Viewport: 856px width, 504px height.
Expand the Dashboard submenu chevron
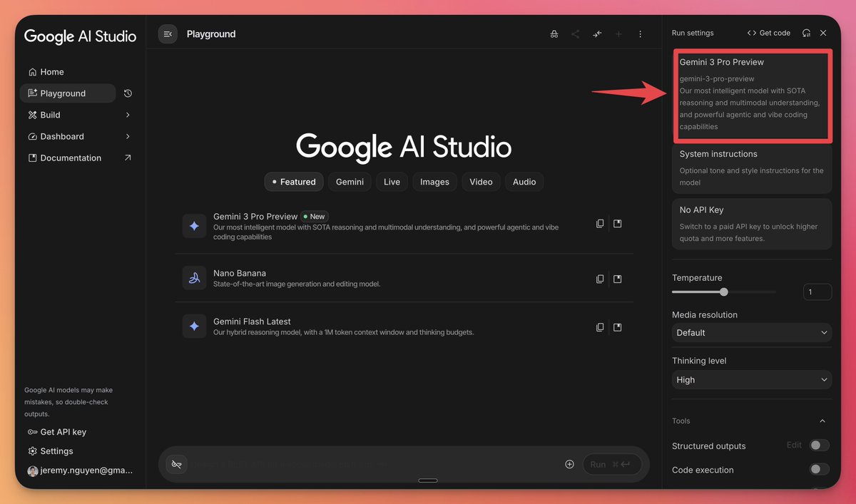click(128, 136)
